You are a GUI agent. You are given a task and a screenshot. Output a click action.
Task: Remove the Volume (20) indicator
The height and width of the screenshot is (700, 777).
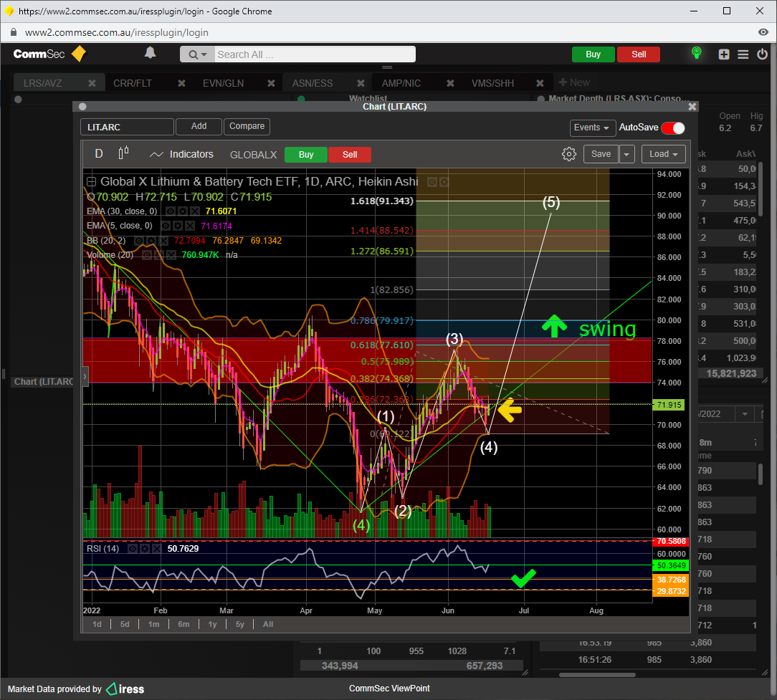(x=171, y=255)
